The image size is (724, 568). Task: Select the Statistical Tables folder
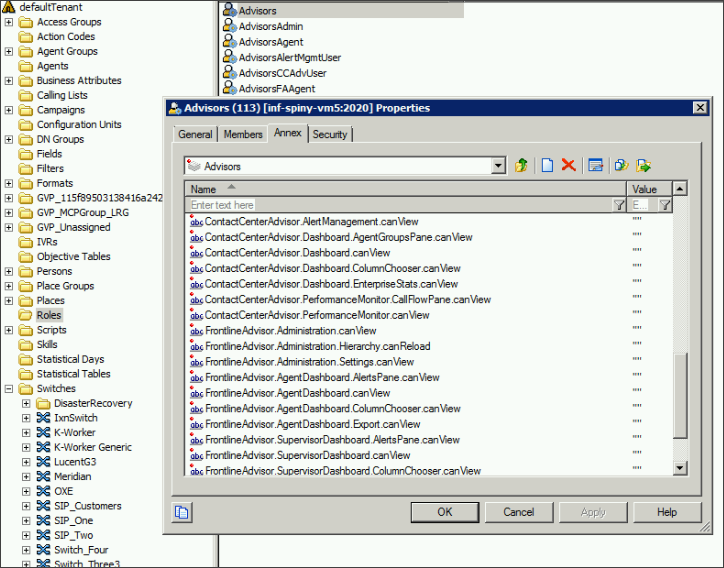click(73, 374)
